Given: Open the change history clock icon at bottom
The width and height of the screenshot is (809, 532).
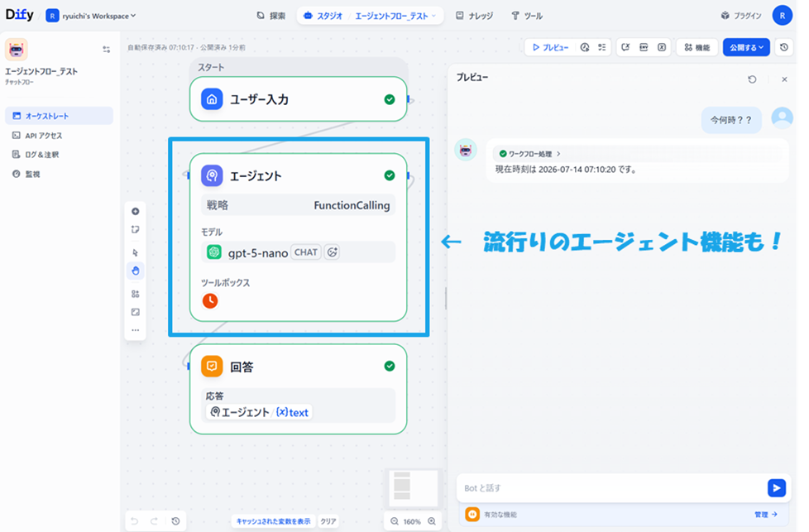Looking at the screenshot, I should (x=175, y=521).
